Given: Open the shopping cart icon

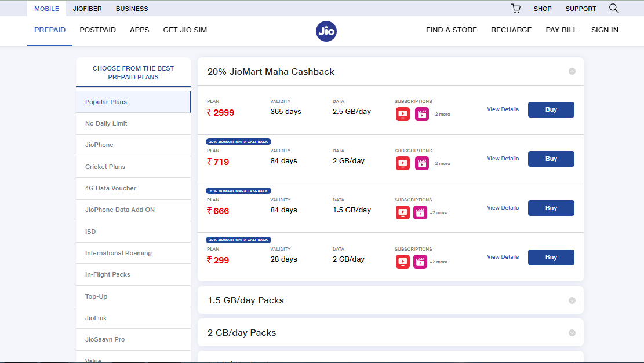Looking at the screenshot, I should pyautogui.click(x=516, y=9).
